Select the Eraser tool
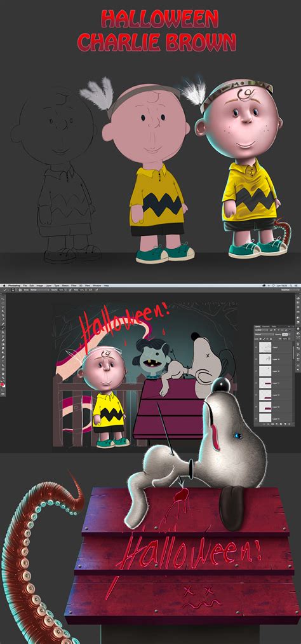 [3, 340]
